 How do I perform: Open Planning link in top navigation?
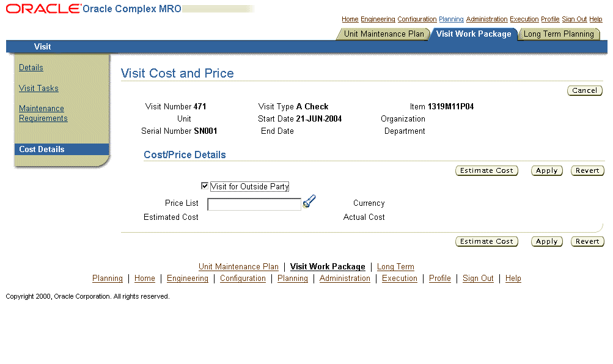(451, 19)
